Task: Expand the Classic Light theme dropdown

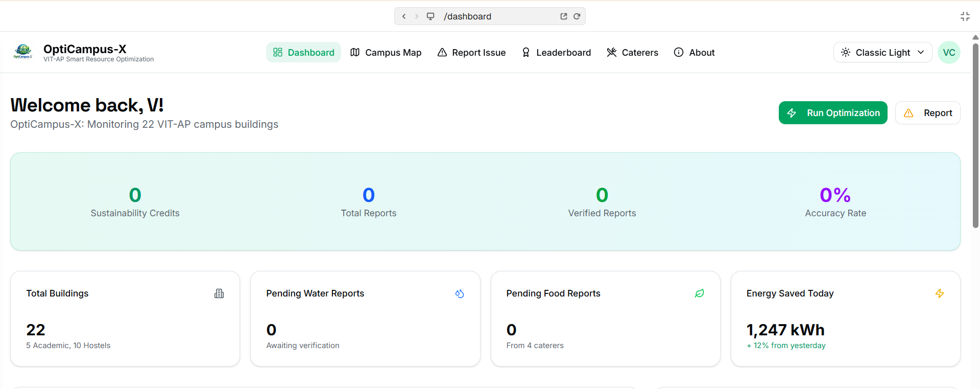Action: (x=882, y=52)
